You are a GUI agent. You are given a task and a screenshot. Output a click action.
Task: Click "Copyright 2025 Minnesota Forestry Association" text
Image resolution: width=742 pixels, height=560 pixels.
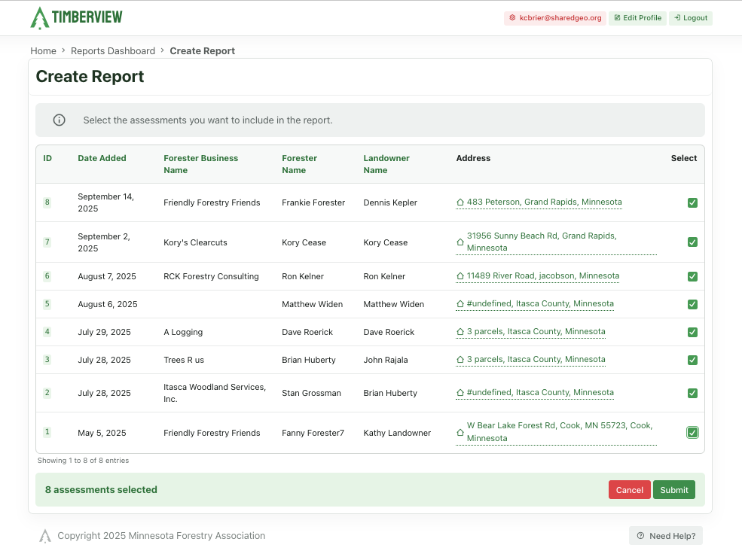(161, 535)
